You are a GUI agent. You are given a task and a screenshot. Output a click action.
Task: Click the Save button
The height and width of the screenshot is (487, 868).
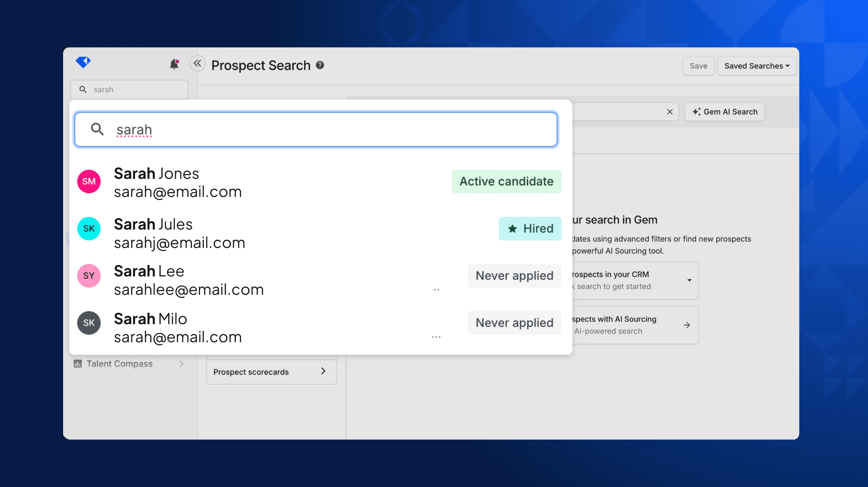click(x=699, y=66)
